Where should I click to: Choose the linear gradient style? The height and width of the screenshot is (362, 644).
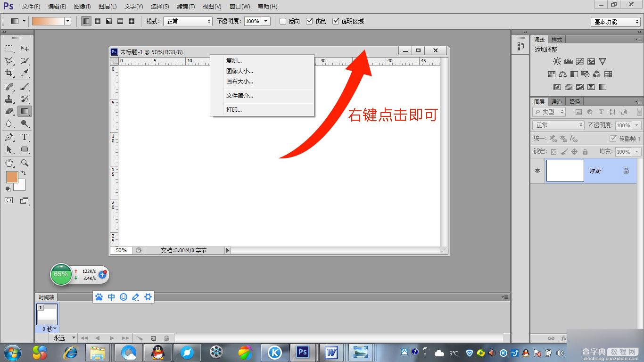coord(86,21)
